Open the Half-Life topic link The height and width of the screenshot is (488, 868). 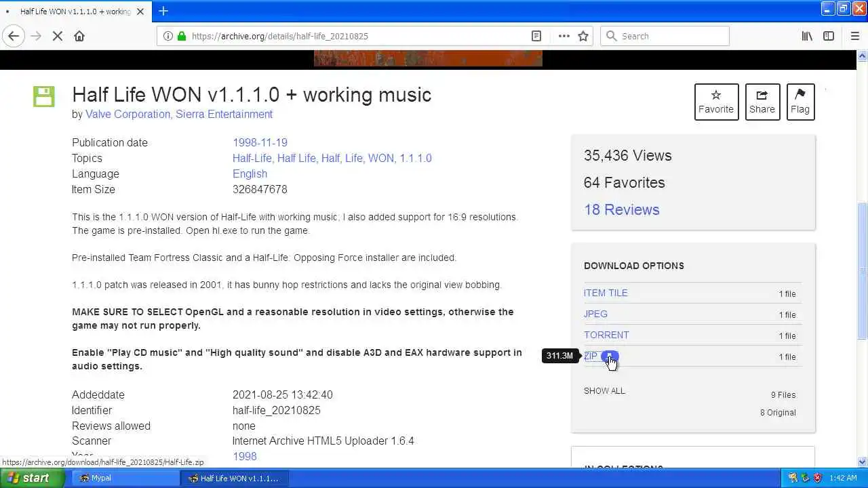tap(252, 158)
